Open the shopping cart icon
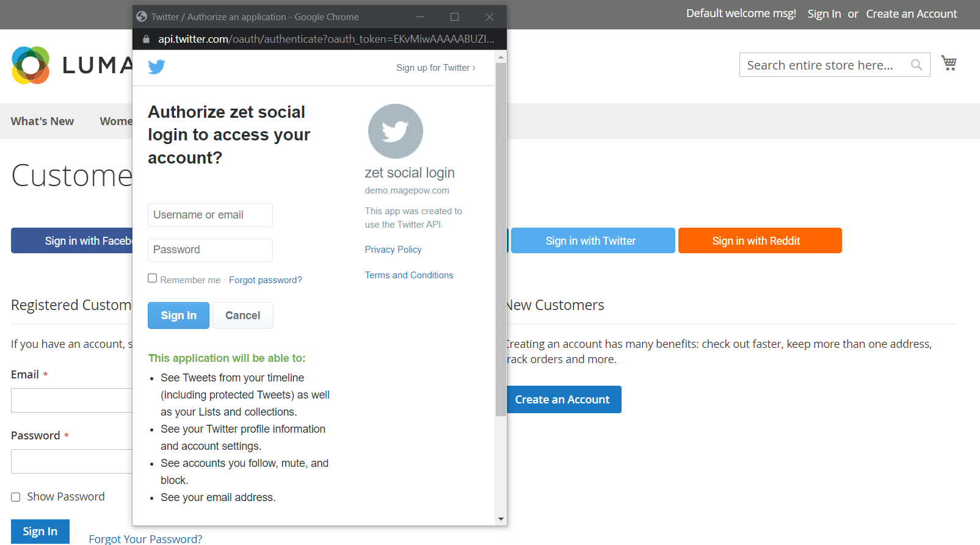The image size is (980, 545). 948,63
